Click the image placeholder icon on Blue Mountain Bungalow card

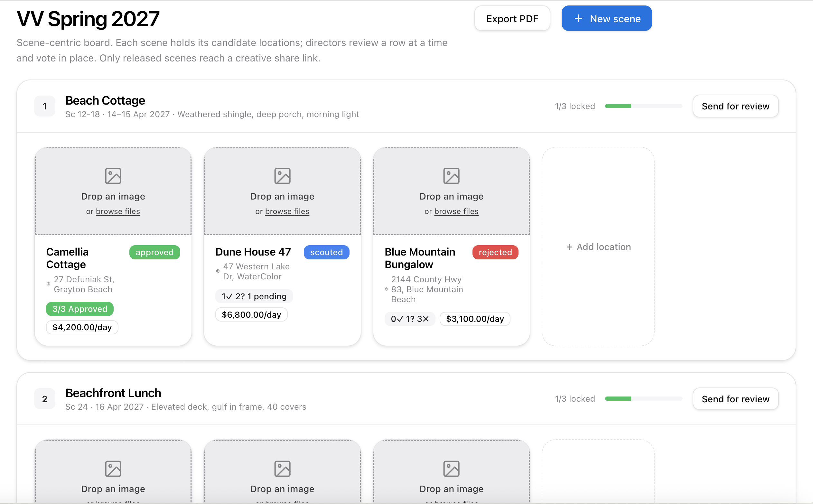click(451, 176)
